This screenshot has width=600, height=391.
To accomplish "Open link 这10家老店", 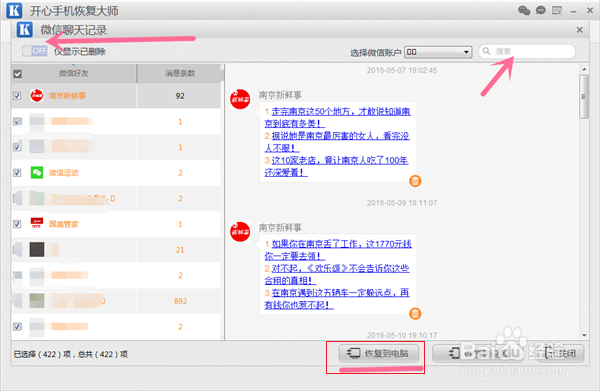I will pos(337,166).
